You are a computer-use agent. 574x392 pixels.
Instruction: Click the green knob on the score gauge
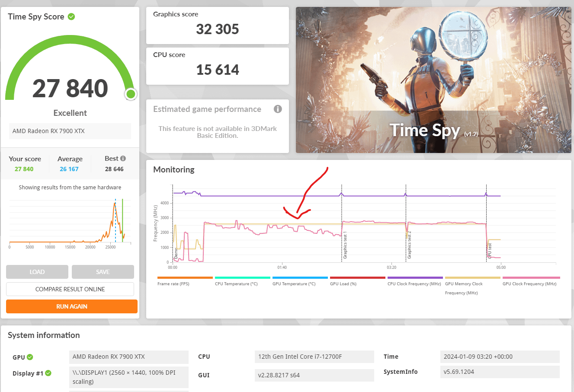131,94
